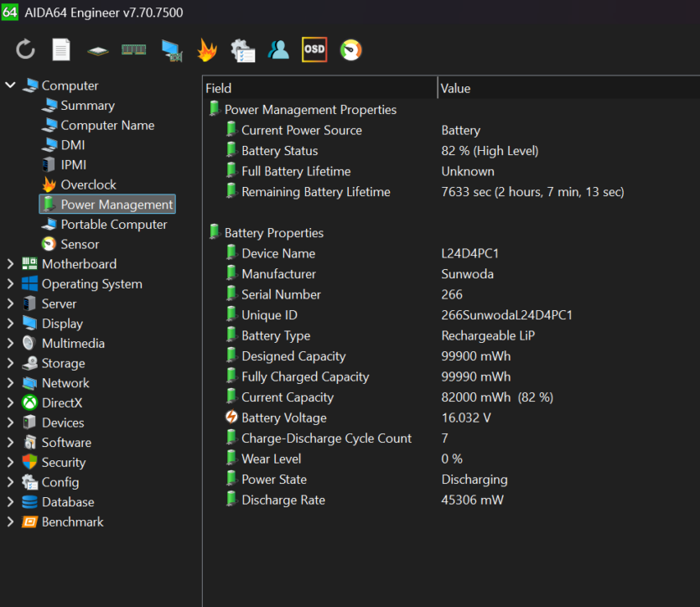700x607 pixels.
Task: Open the CPU chip toolbar icon
Action: (x=98, y=51)
